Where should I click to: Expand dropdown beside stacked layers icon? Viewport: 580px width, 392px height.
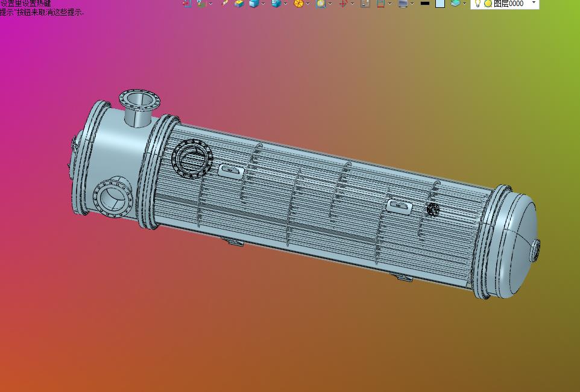pos(465,4)
